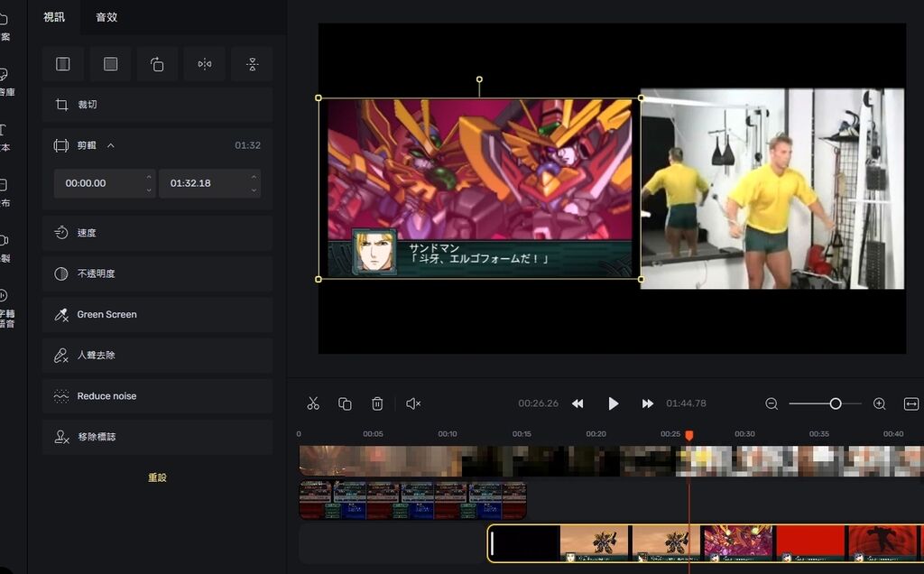Flip the clip vertically

tap(253, 64)
